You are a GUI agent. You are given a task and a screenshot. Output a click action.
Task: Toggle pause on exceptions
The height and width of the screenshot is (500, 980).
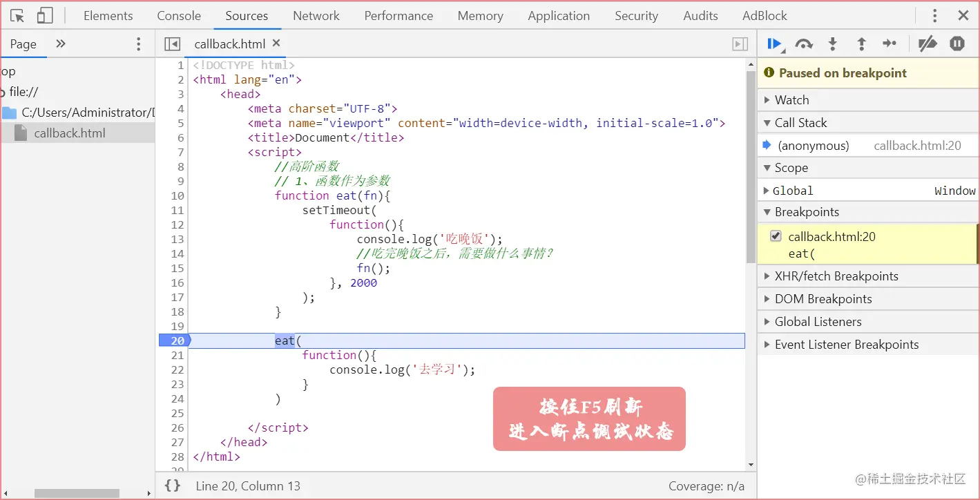coord(957,44)
